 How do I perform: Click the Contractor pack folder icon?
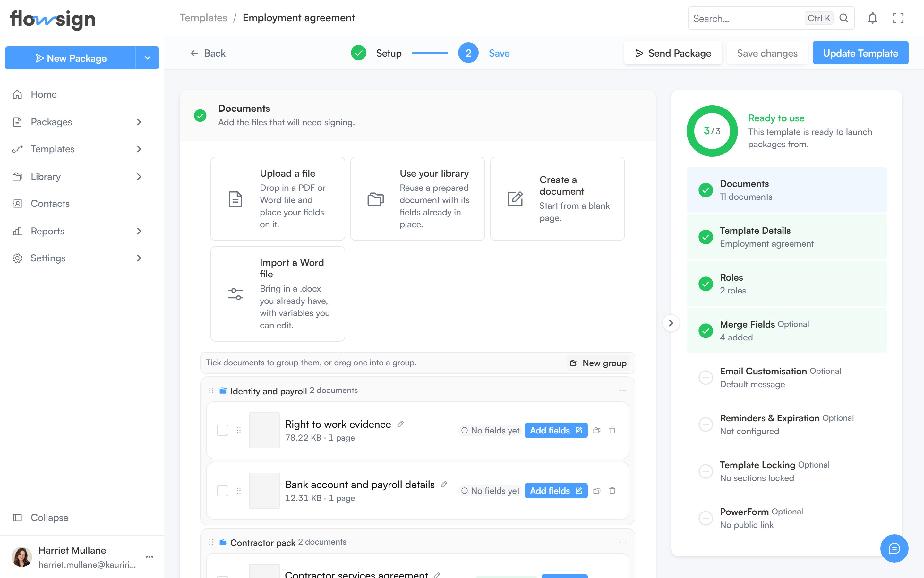coord(223,542)
